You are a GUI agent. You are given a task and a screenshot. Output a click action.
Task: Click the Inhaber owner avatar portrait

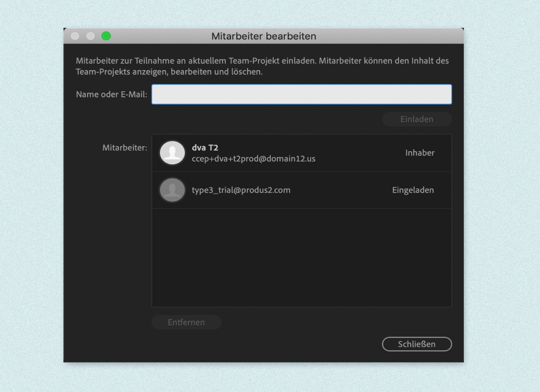172,153
